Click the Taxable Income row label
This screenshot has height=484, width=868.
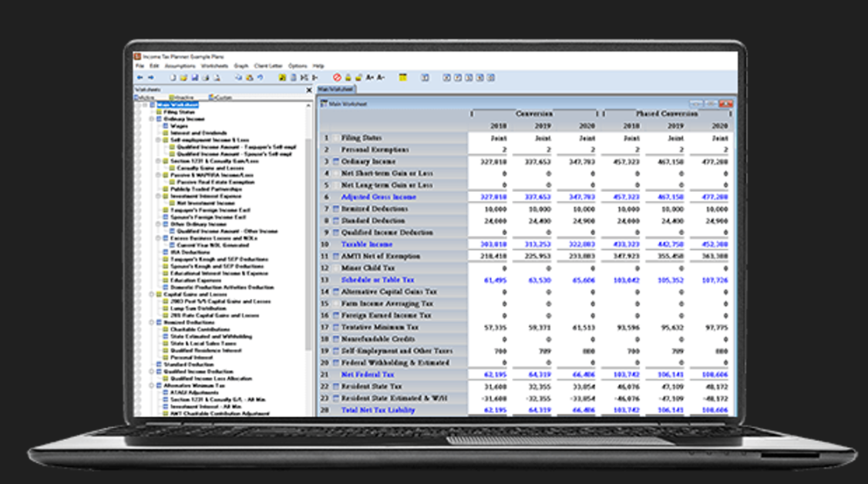click(x=368, y=244)
